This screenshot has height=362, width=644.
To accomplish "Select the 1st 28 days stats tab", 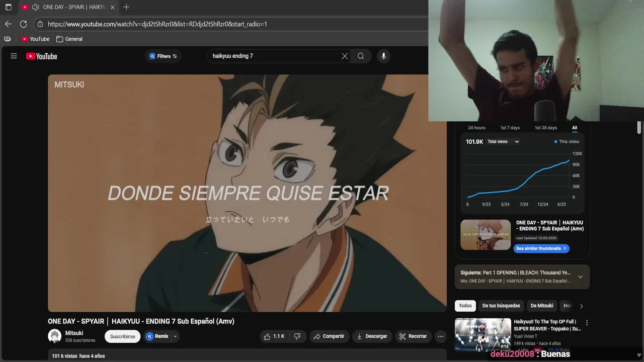I will click(545, 128).
